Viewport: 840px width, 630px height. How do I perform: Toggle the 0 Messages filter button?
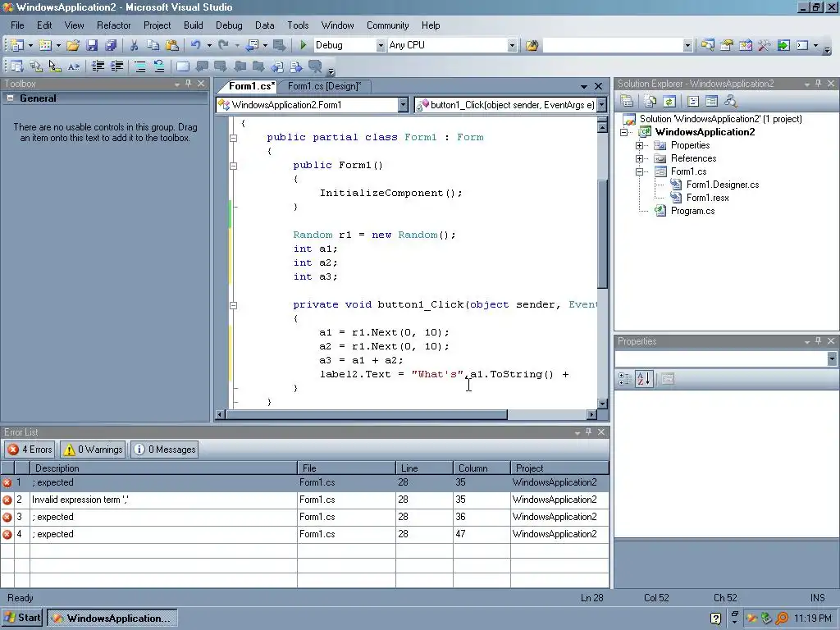[x=164, y=450]
